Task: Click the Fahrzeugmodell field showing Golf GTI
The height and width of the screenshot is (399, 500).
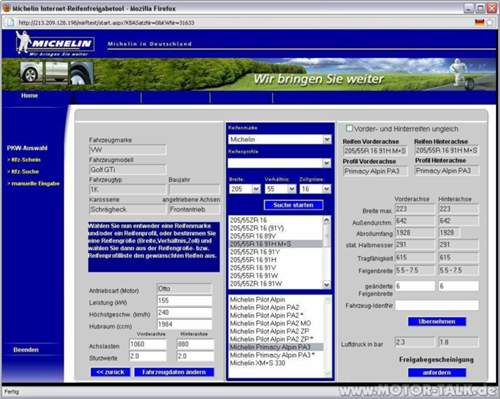Action: click(127, 170)
